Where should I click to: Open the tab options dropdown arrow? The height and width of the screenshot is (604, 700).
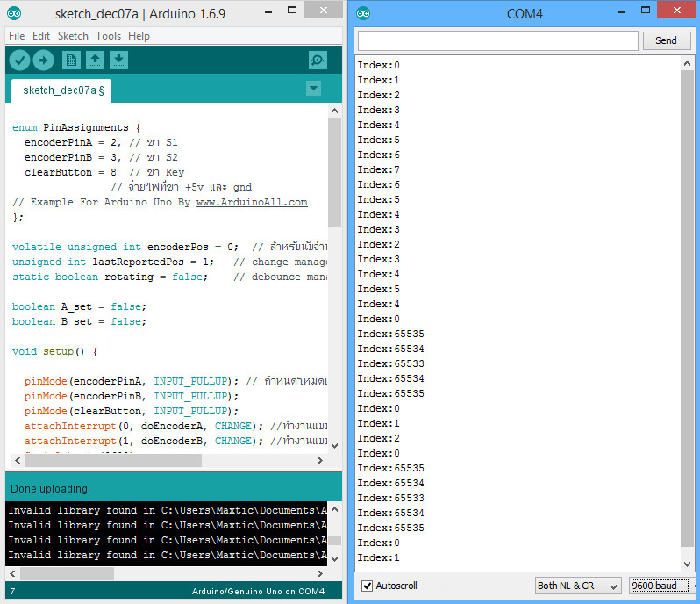coord(314,88)
